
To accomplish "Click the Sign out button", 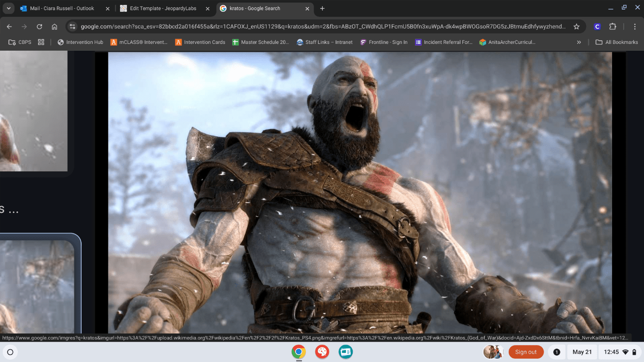I will tap(526, 352).
